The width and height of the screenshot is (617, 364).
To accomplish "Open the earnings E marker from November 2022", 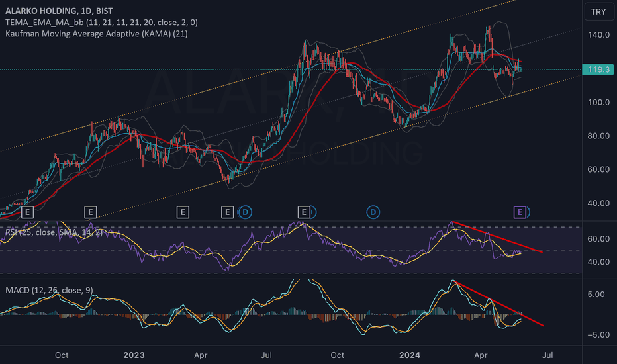I will click(91, 212).
